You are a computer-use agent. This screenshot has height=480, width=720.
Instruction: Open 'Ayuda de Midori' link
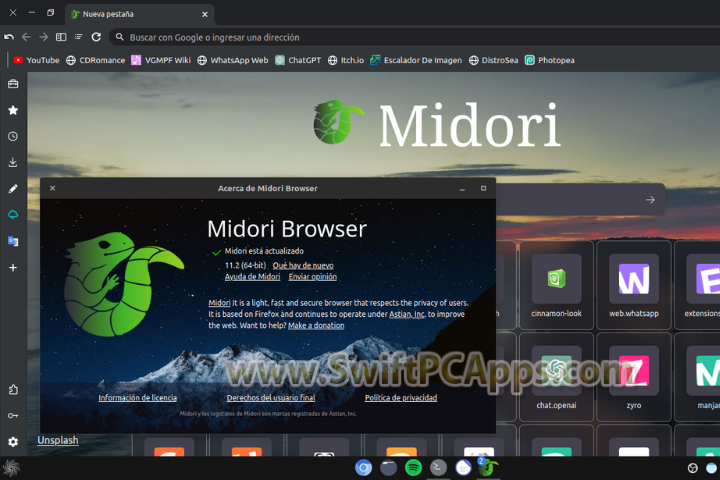[x=253, y=277]
